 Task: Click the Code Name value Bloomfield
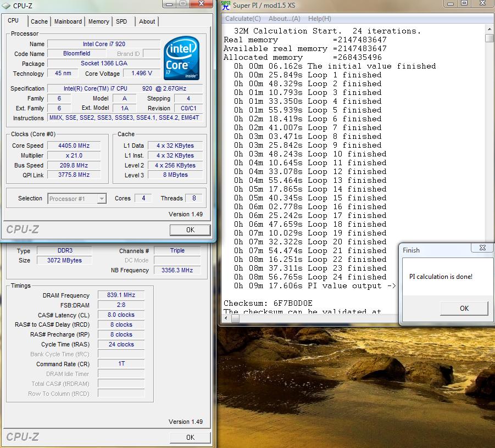tap(76, 54)
